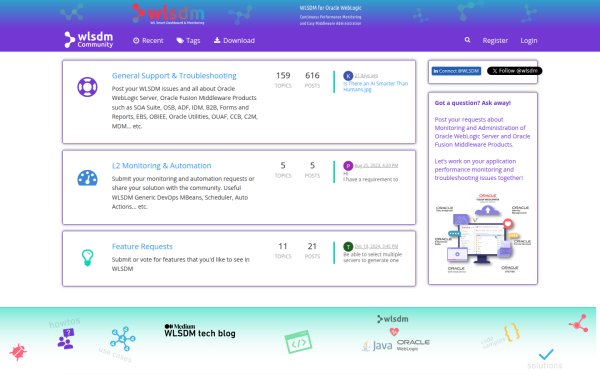Click the Oracle products illustration thumbnail
This screenshot has width=600, height=375.
click(483, 233)
